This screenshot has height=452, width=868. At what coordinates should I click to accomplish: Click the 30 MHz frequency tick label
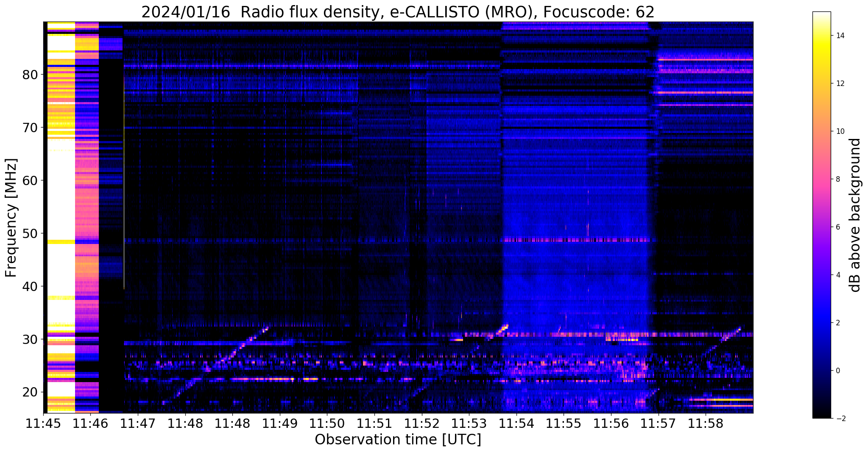(x=30, y=339)
